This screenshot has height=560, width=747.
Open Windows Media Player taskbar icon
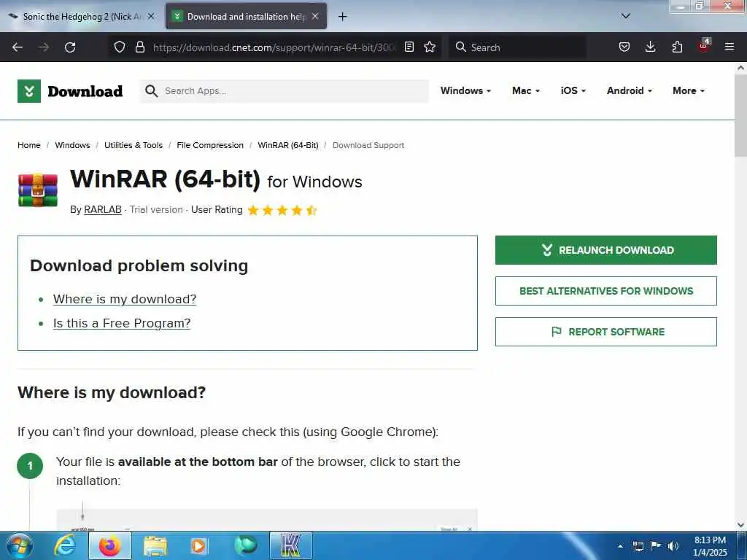[198, 545]
